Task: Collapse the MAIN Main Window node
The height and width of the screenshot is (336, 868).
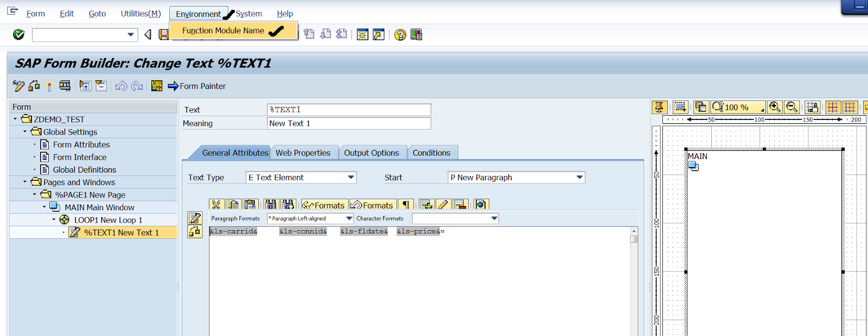Action: (44, 207)
